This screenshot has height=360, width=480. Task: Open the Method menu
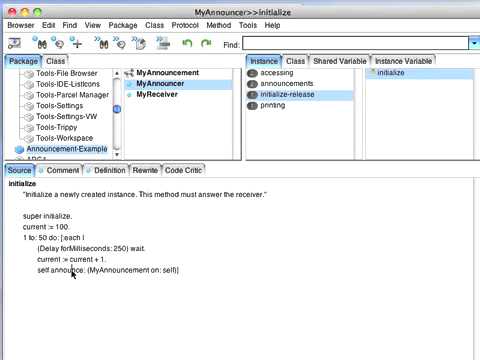[x=219, y=25]
